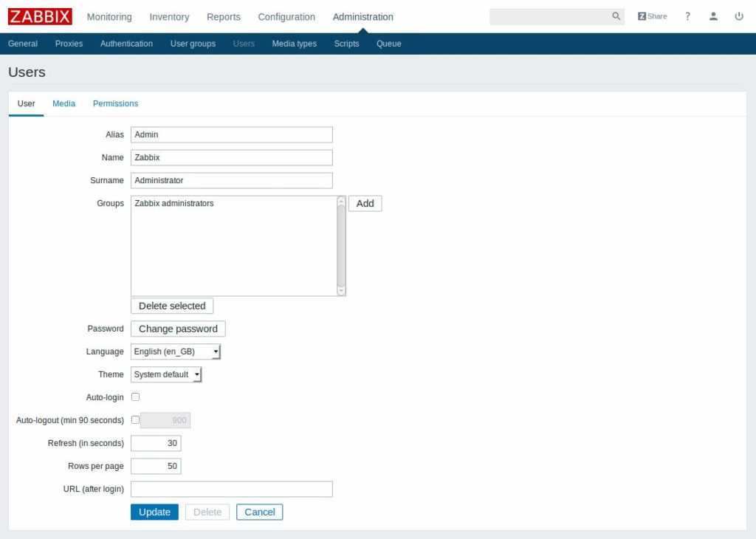This screenshot has height=539, width=756.
Task: Click the power sign-out icon
Action: (739, 16)
